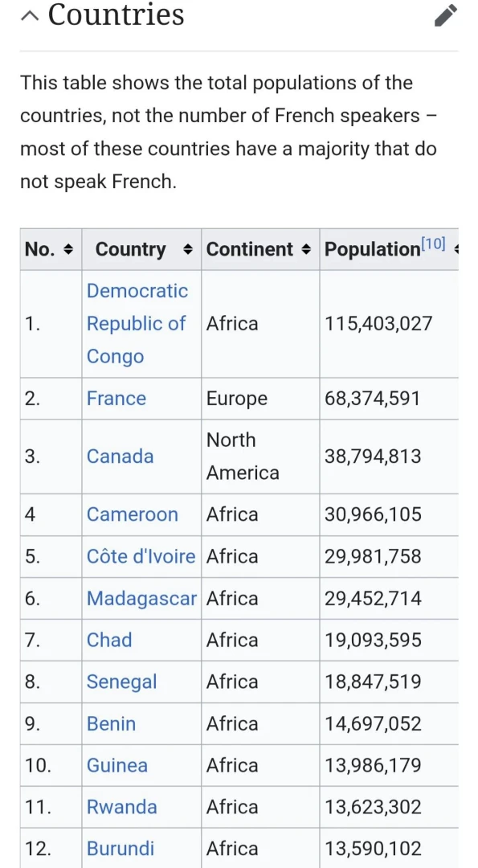Open the Burundi link

(121, 849)
